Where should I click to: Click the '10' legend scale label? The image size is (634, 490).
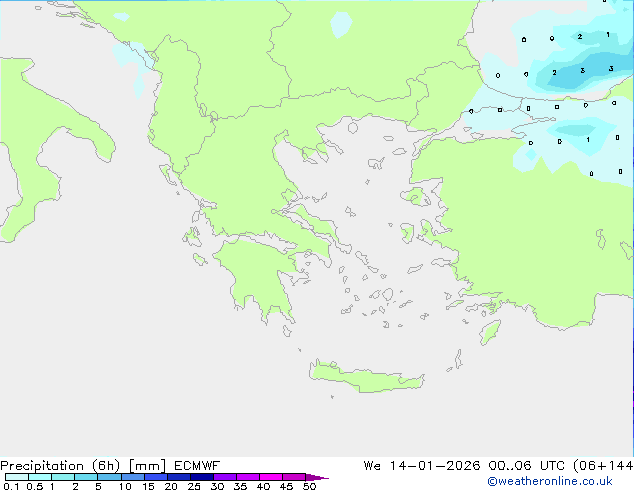click(x=125, y=486)
